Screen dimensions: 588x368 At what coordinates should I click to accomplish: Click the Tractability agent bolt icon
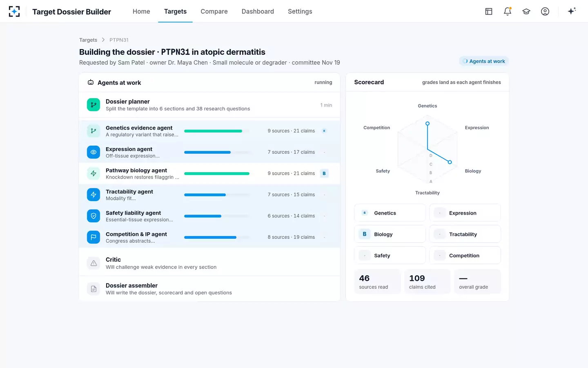[94, 195]
